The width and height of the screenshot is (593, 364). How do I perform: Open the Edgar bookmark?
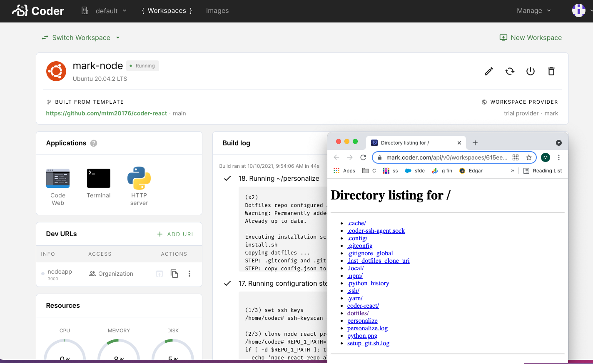471,171
